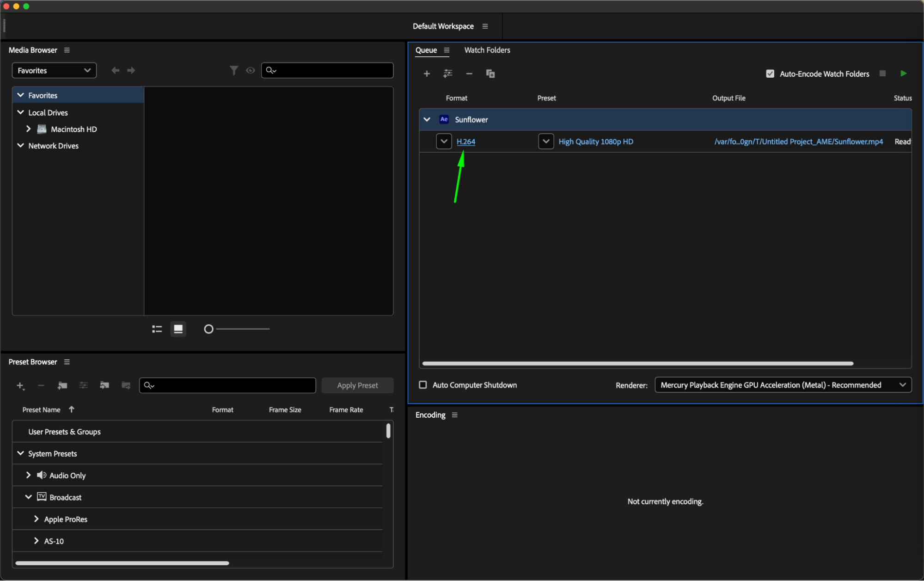Uncheck Auto-Encode Watch Folders
This screenshot has height=581, width=924.
click(770, 74)
